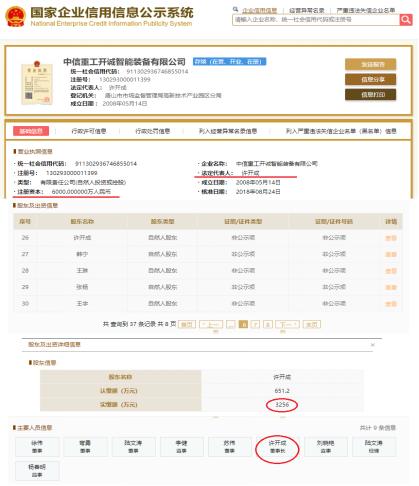
Task: Click the 陆文涛 董事 personnel card
Action: [133, 447]
